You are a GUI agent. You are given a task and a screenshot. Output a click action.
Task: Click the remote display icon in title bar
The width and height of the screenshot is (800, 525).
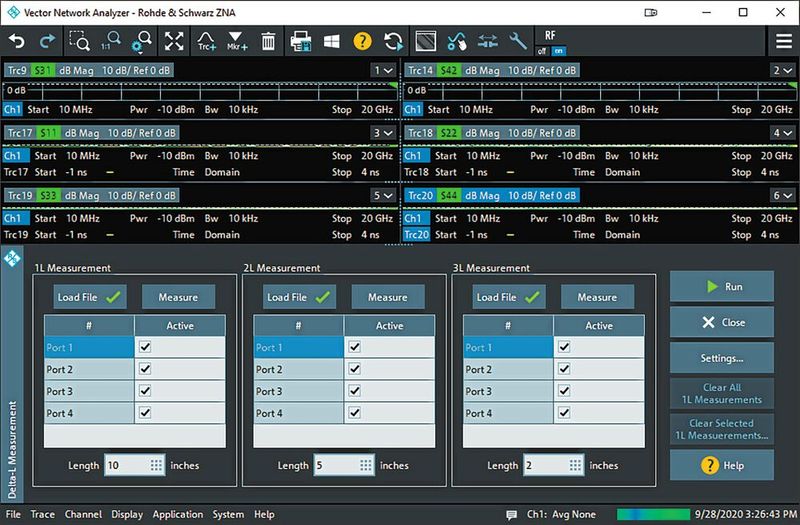(651, 12)
